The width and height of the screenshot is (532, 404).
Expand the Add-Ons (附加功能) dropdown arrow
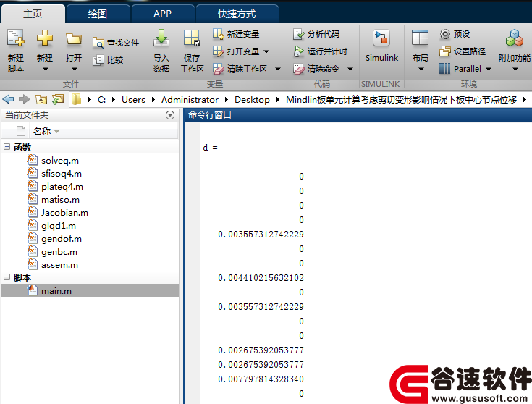515,69
